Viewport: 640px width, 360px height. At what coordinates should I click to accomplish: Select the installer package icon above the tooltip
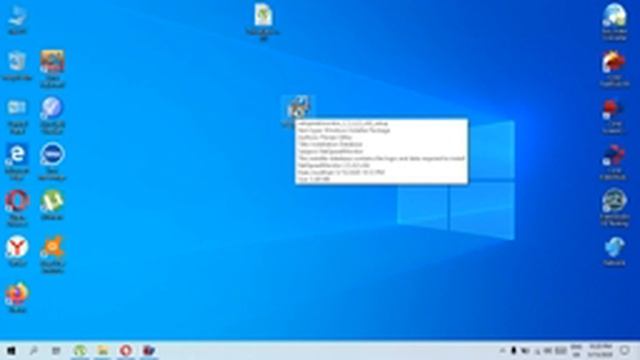[x=298, y=107]
